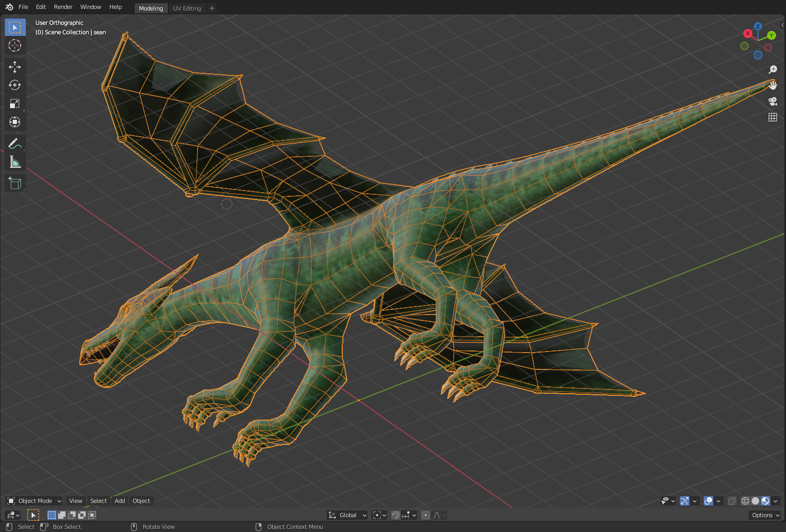The width and height of the screenshot is (786, 532).
Task: Pick the Annotate pencil tool
Action: pyautogui.click(x=15, y=144)
